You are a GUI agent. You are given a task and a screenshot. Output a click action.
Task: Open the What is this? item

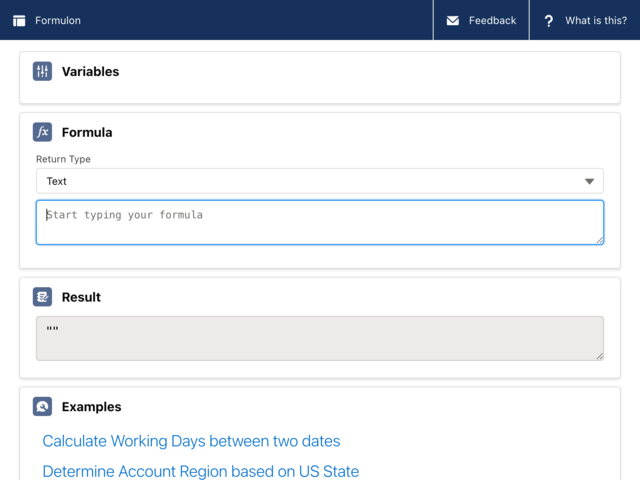(x=585, y=20)
